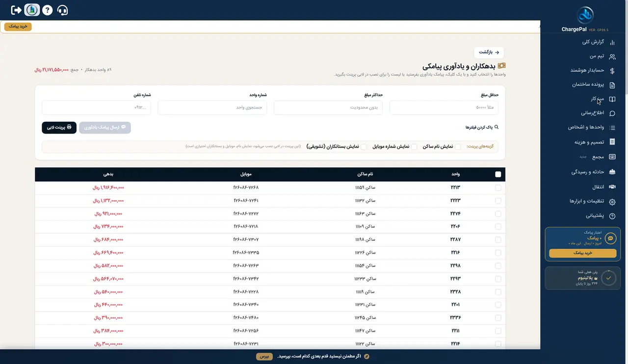Check the نمایش بستانکاران (تشویقی) option
The width and height of the screenshot is (628, 364).
(364, 147)
